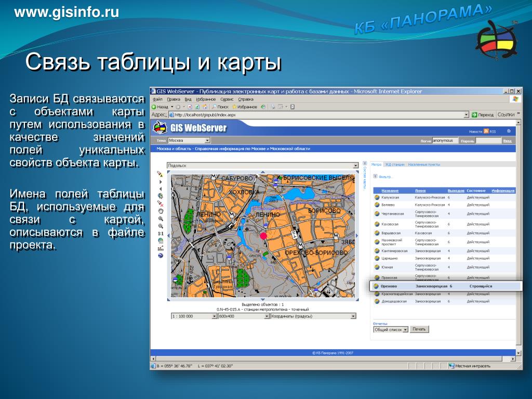532x399 pixels.
Task: Locate Царицыно station using its globe icon
Action: pyautogui.click(x=377, y=258)
